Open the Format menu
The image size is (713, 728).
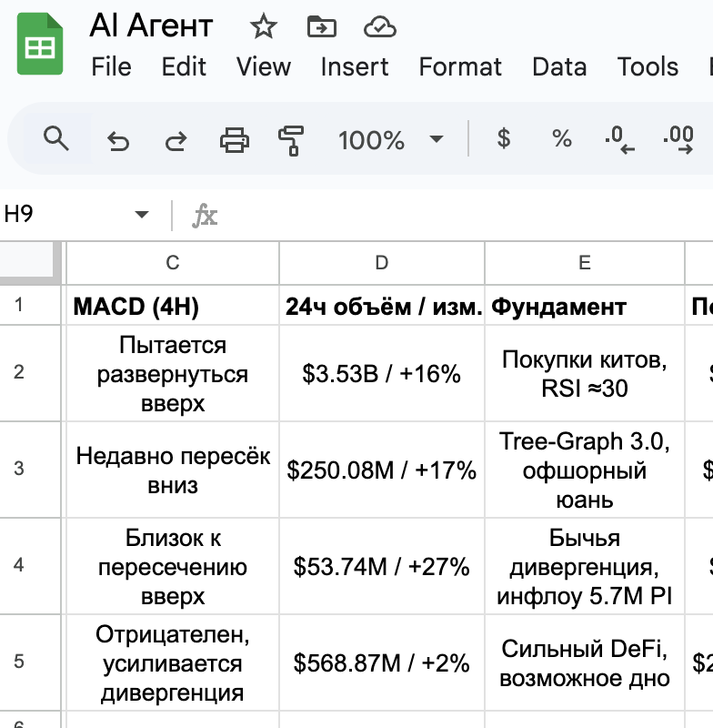click(x=460, y=66)
